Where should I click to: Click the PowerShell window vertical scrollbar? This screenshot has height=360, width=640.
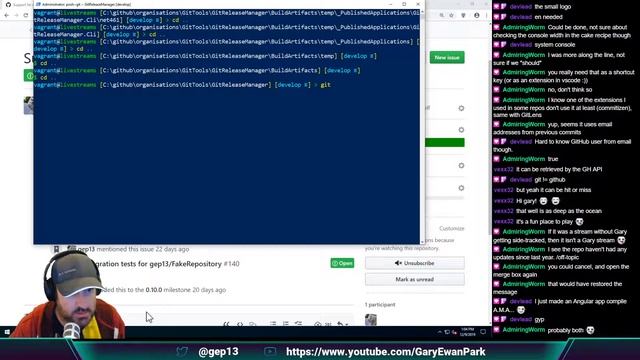tap(422, 127)
